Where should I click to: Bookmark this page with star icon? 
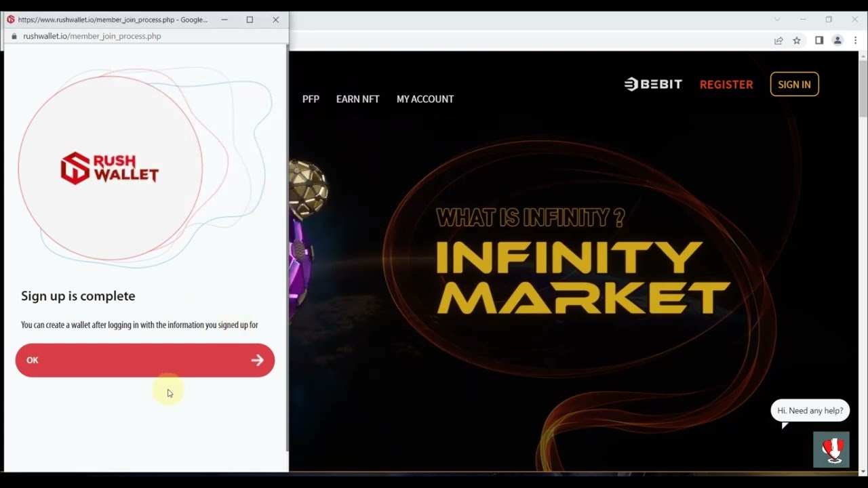coord(797,41)
